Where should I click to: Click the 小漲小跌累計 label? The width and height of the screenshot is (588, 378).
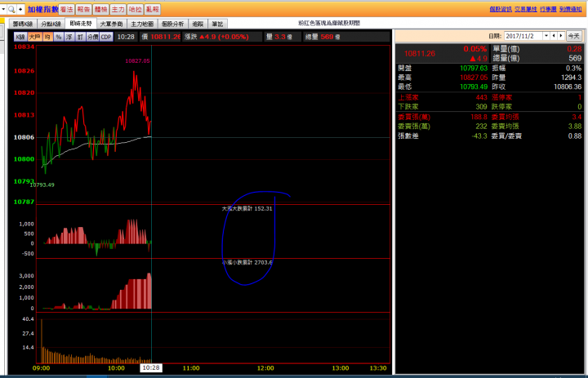247,263
